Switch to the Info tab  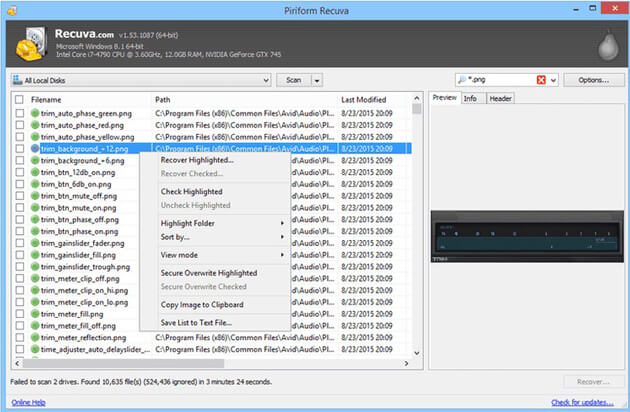[x=470, y=99]
